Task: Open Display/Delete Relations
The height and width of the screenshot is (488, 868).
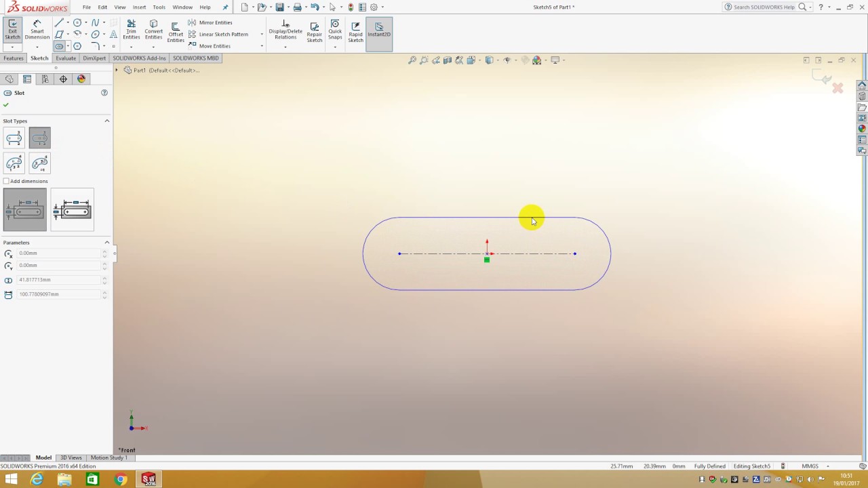Action: 285,30
